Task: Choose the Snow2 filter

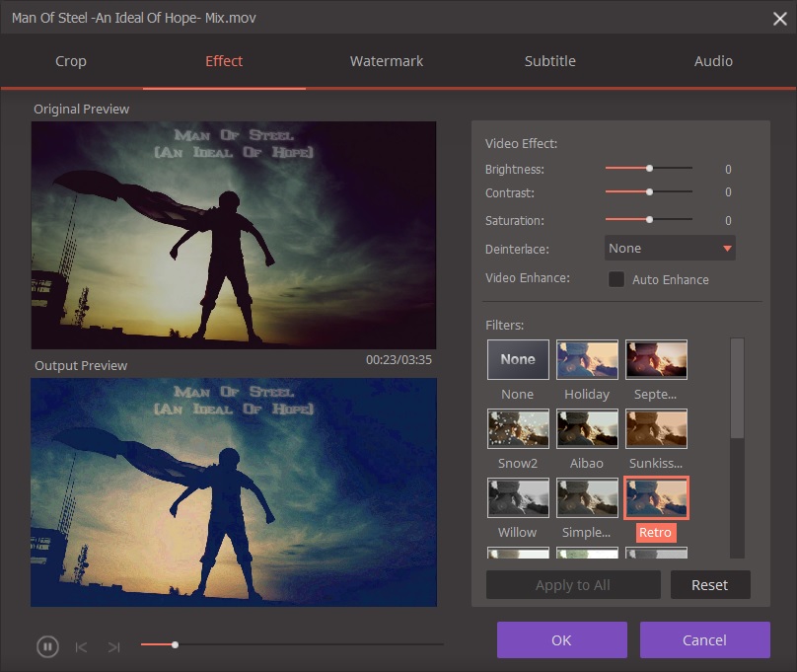Action: (x=518, y=428)
